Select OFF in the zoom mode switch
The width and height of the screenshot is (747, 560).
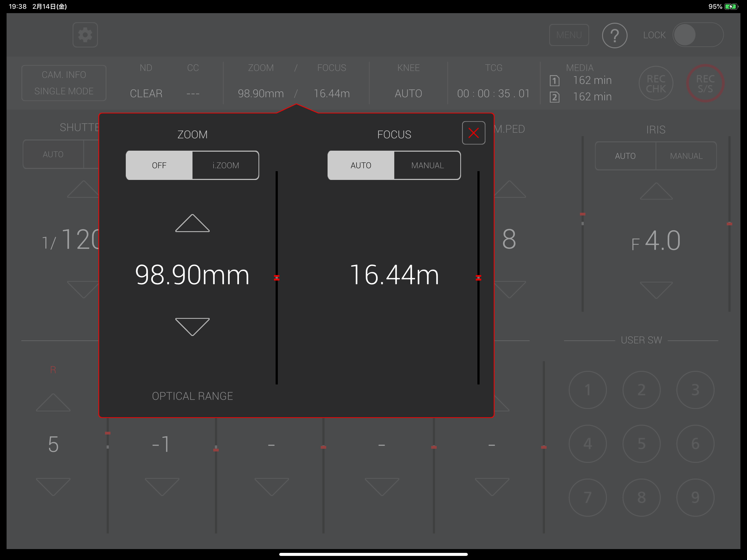159,165
